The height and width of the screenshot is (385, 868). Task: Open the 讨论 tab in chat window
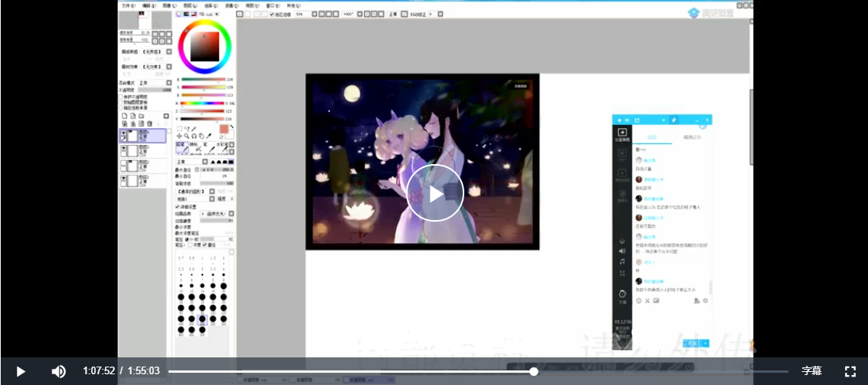click(x=652, y=137)
